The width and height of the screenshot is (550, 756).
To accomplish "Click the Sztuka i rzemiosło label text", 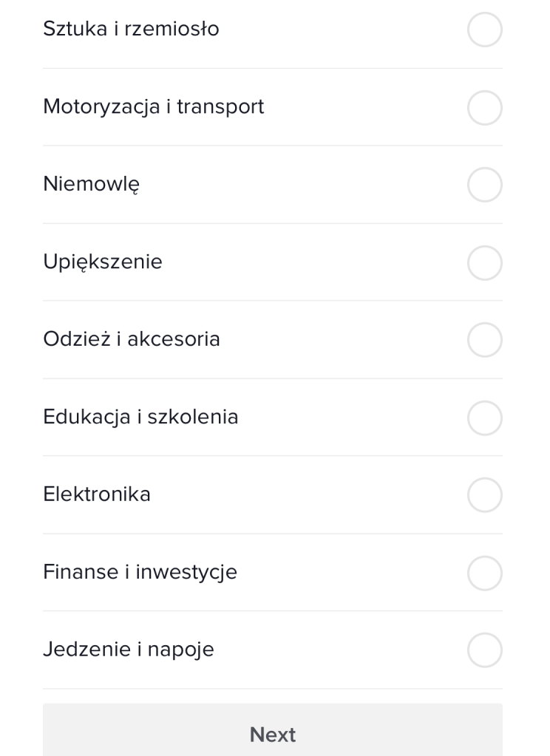I will click(131, 30).
